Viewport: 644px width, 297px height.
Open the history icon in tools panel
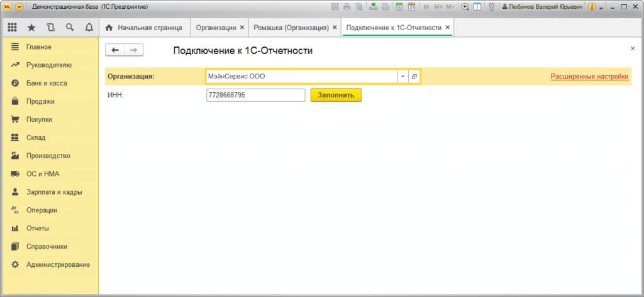(x=50, y=28)
